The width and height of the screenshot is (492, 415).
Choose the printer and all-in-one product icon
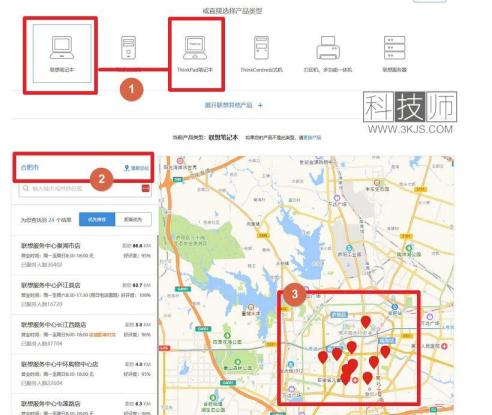328,48
